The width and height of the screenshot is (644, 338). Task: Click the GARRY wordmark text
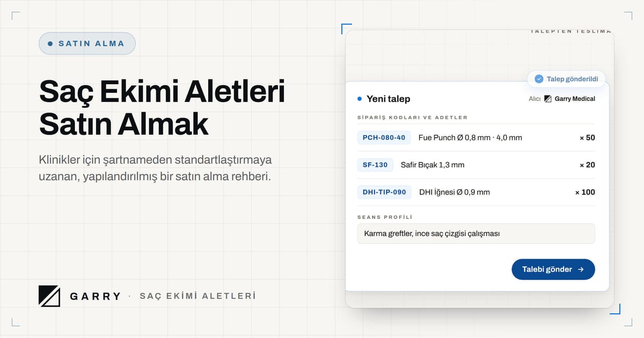point(95,296)
